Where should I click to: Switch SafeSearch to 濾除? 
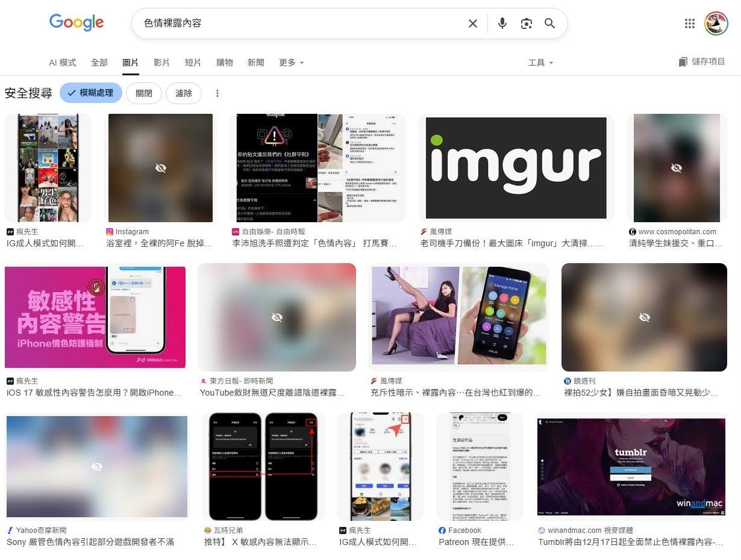pos(184,93)
